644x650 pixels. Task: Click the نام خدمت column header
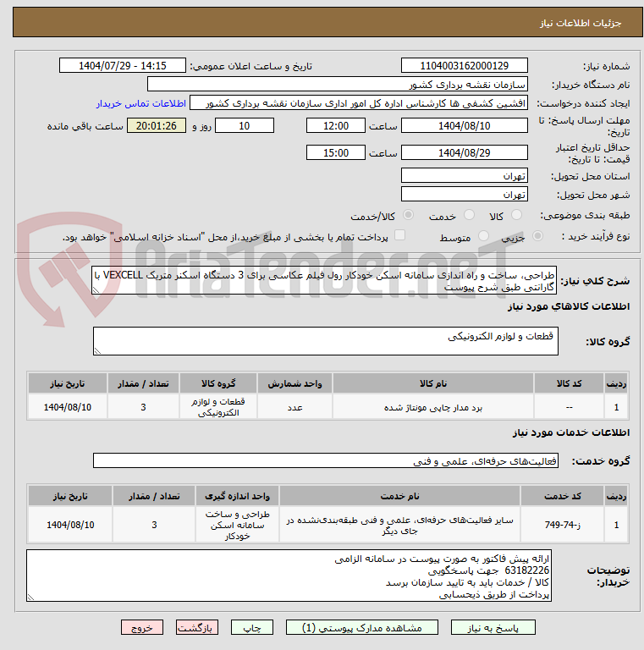tap(399, 496)
